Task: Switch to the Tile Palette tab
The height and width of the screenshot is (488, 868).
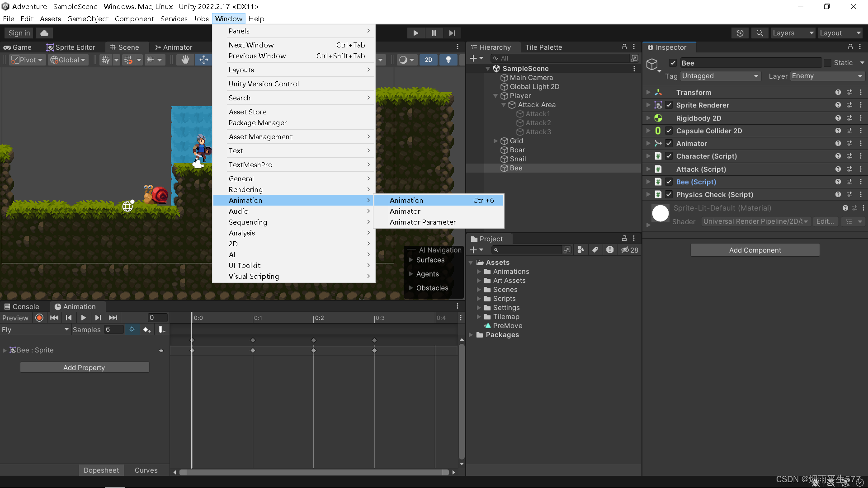Action: pos(544,47)
